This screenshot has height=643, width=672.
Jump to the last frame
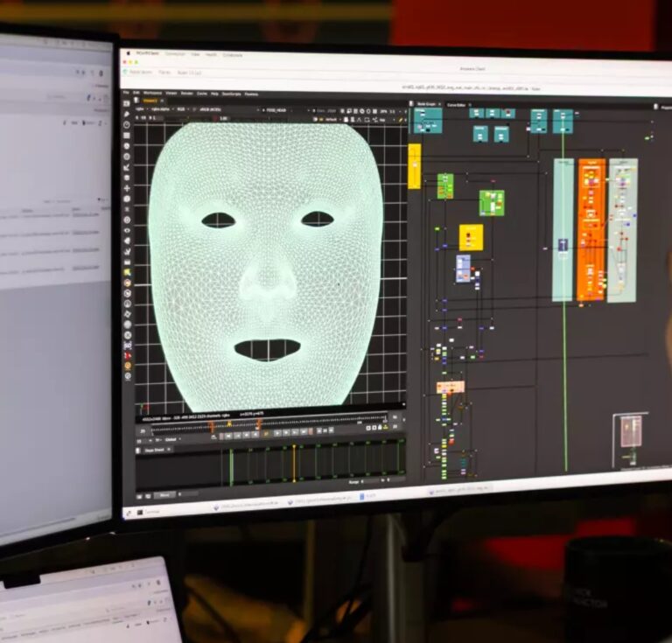304,432
